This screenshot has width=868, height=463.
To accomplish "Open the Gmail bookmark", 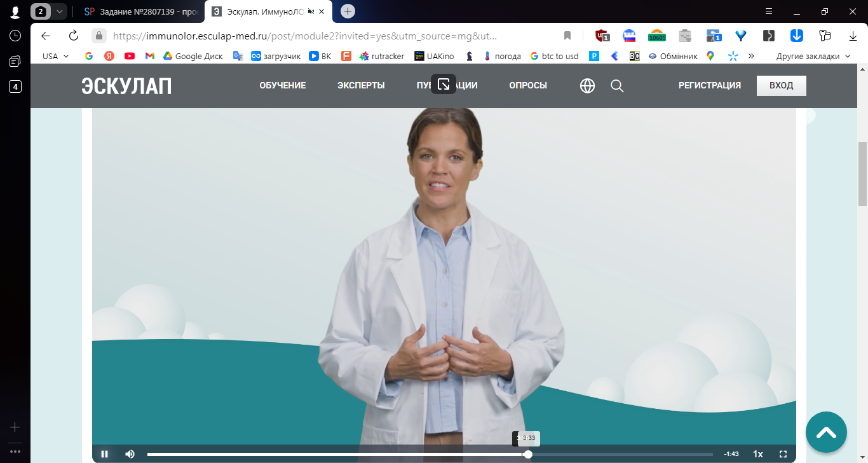I will click(x=150, y=56).
